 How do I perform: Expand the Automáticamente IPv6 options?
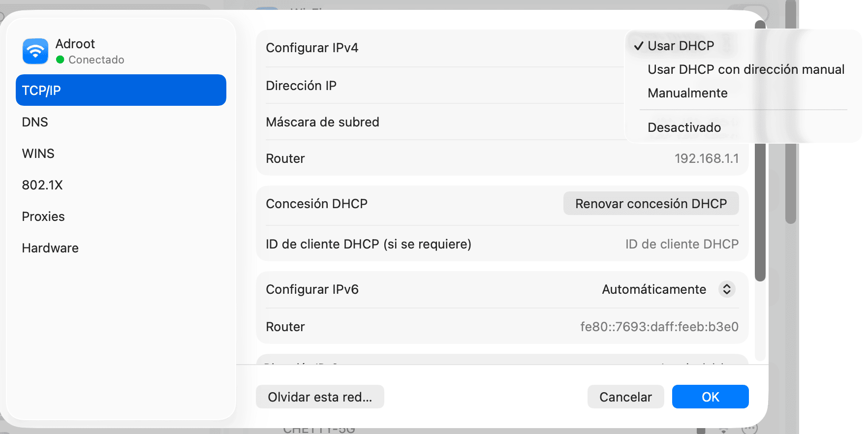654,289
